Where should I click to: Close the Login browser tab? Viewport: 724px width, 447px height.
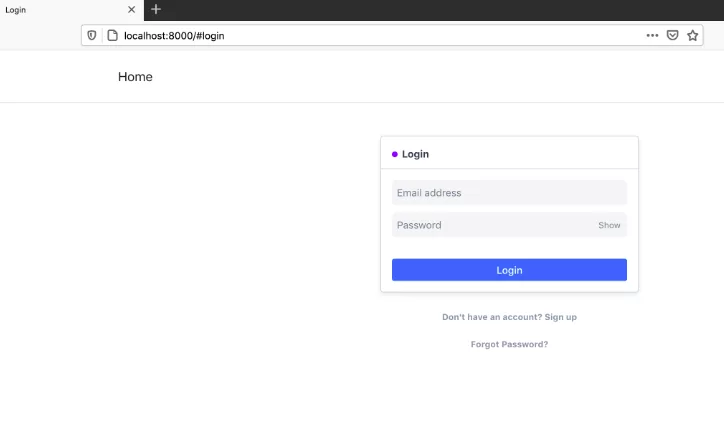coord(132,10)
